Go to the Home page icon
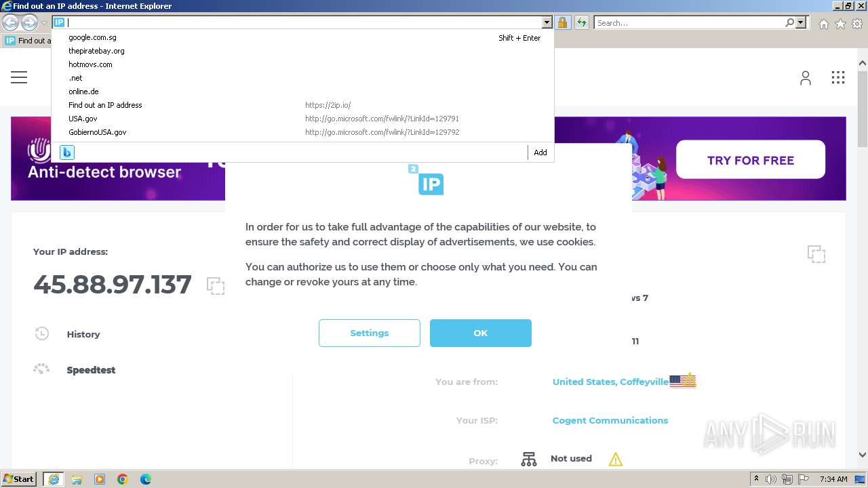 [x=823, y=24]
